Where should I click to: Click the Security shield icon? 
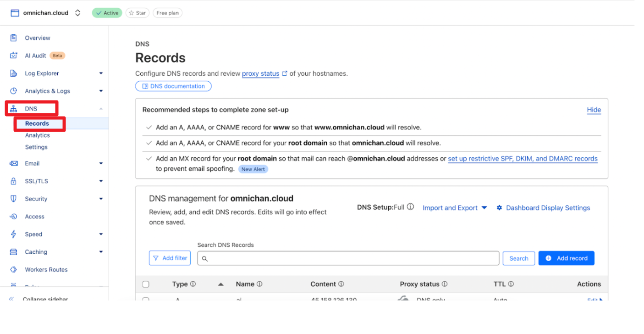14,199
